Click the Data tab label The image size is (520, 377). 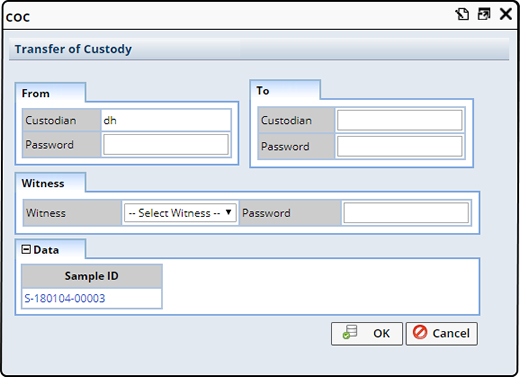(46, 250)
